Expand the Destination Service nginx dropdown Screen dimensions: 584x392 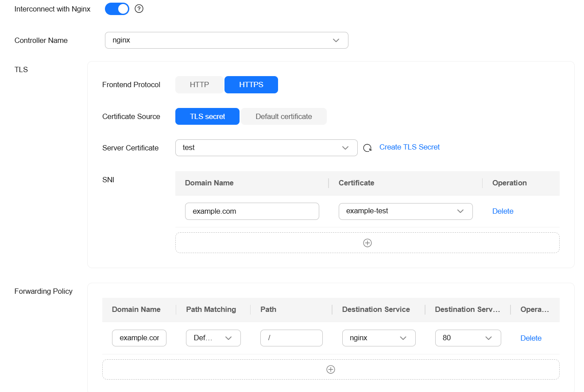click(x=379, y=338)
